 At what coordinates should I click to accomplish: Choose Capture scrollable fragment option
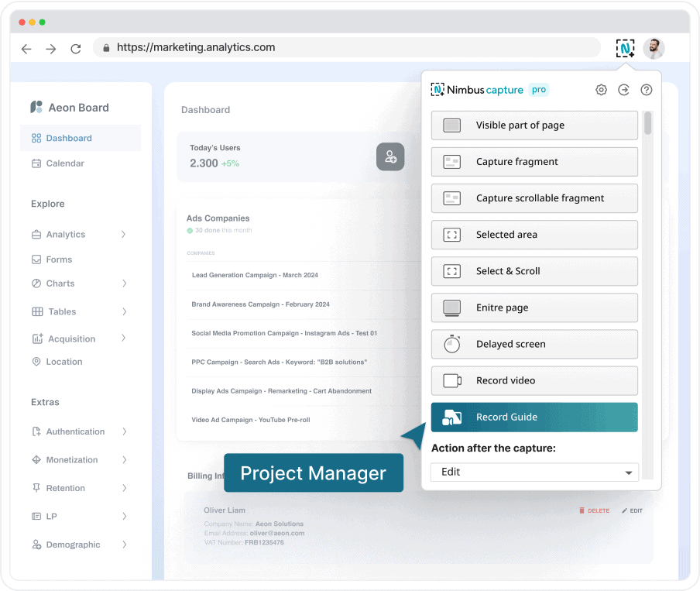tap(534, 198)
